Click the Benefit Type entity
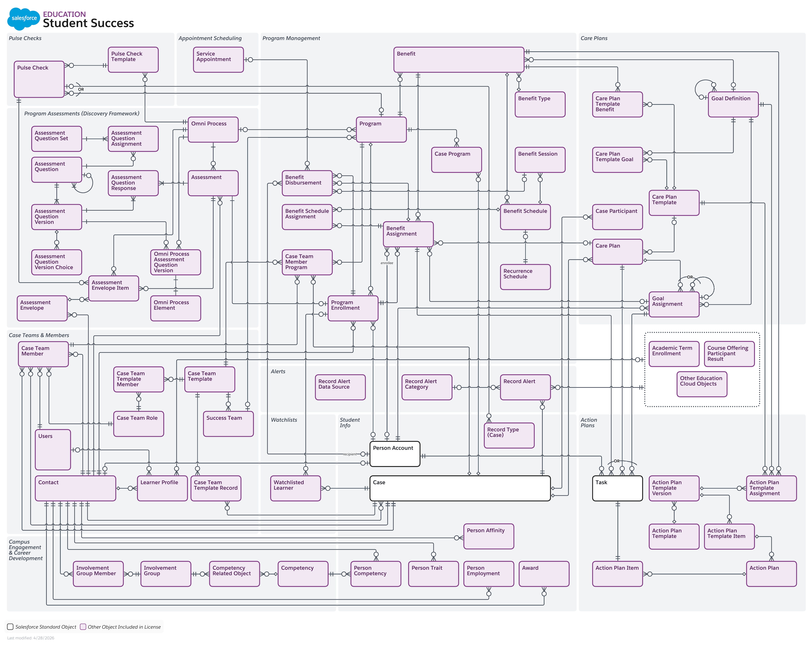Image resolution: width=812 pixels, height=653 pixels. tap(540, 104)
